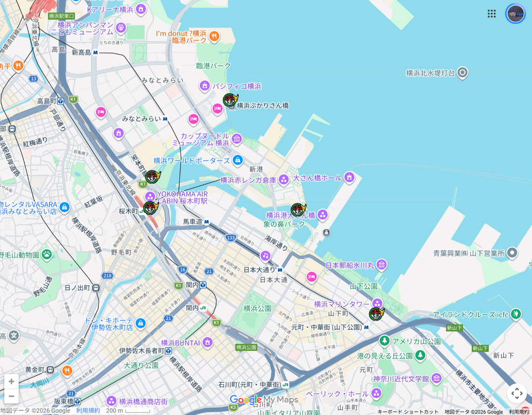Click the 横浜北水堤灯台 landmark pin
532x415 pixels.
[x=462, y=73]
